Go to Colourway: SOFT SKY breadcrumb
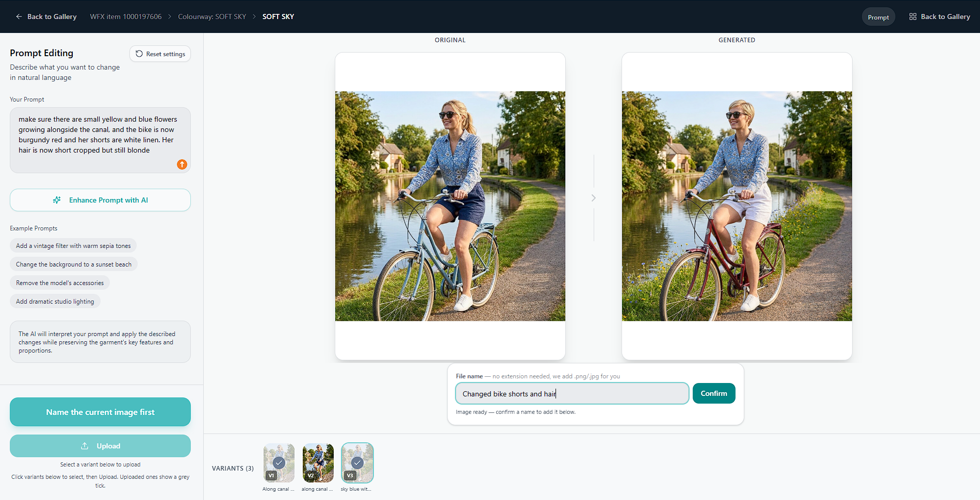 [x=212, y=16]
